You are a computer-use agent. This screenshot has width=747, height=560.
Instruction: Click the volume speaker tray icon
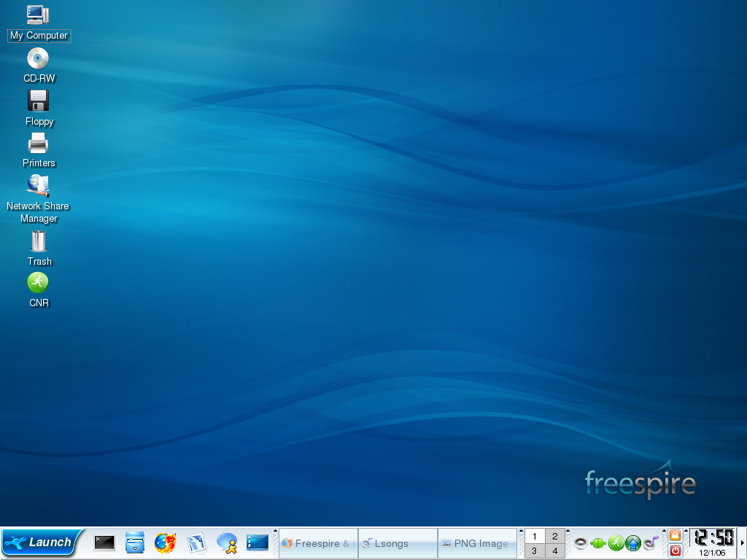click(x=580, y=542)
